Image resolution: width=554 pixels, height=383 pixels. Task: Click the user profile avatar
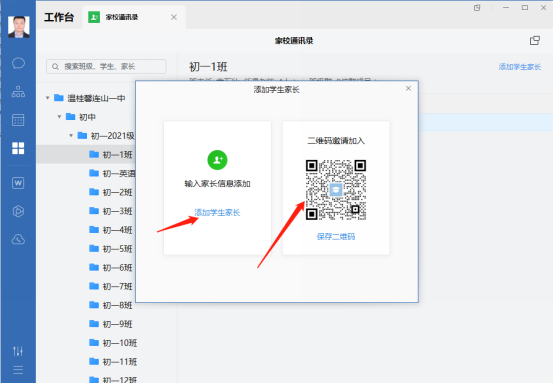(x=19, y=27)
